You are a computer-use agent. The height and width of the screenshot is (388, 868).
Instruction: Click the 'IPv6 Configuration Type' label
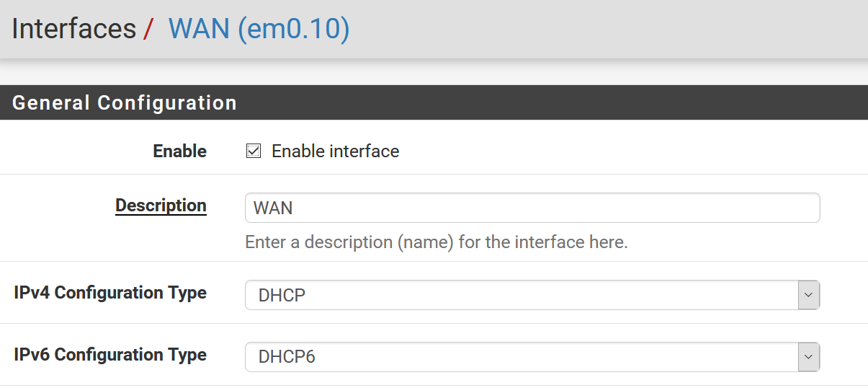point(110,355)
